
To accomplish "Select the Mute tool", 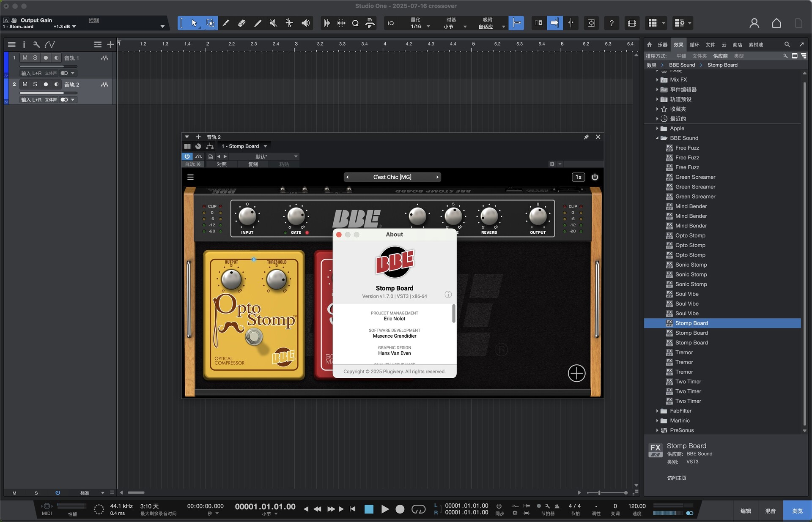I will coord(273,23).
